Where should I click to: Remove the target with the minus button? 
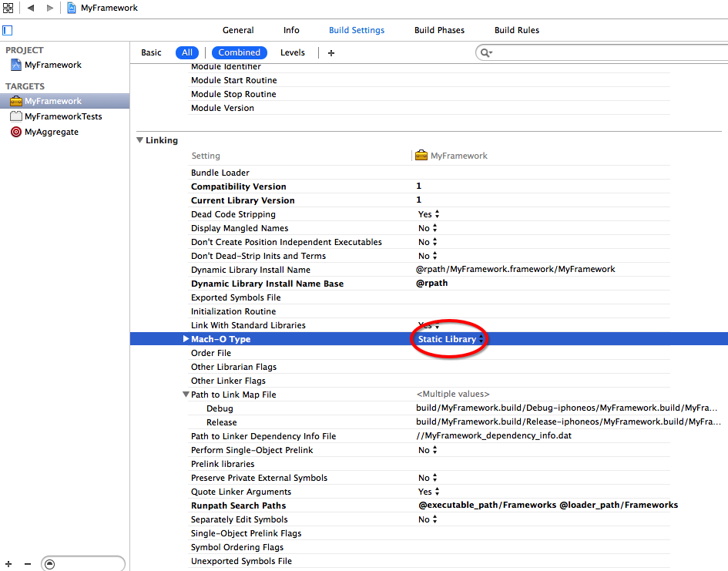[28, 564]
